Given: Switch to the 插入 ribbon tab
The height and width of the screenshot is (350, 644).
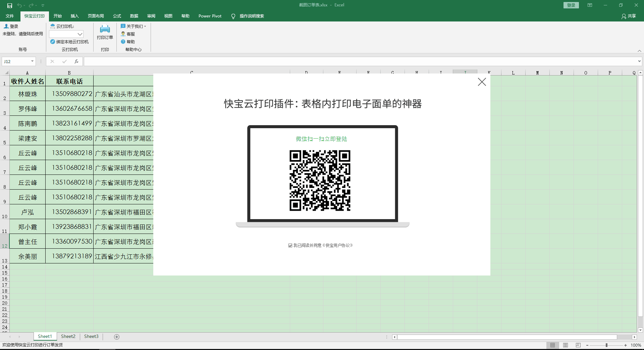Looking at the screenshot, I should [74, 16].
